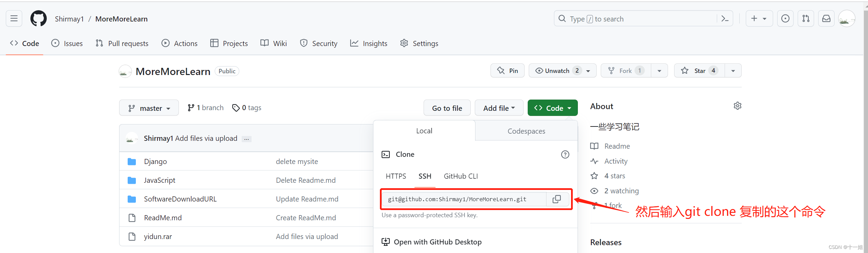Viewport: 868px width, 253px height.
Task: Open the fork options dropdown arrow
Action: click(x=659, y=71)
